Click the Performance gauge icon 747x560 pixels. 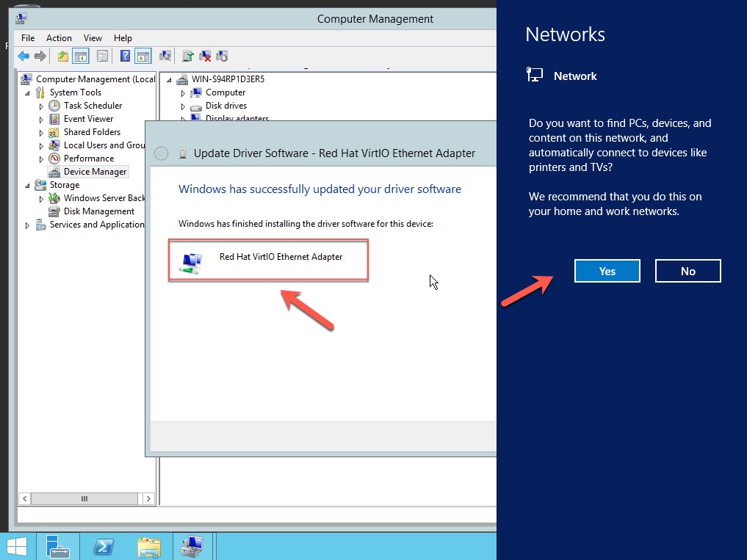click(55, 159)
